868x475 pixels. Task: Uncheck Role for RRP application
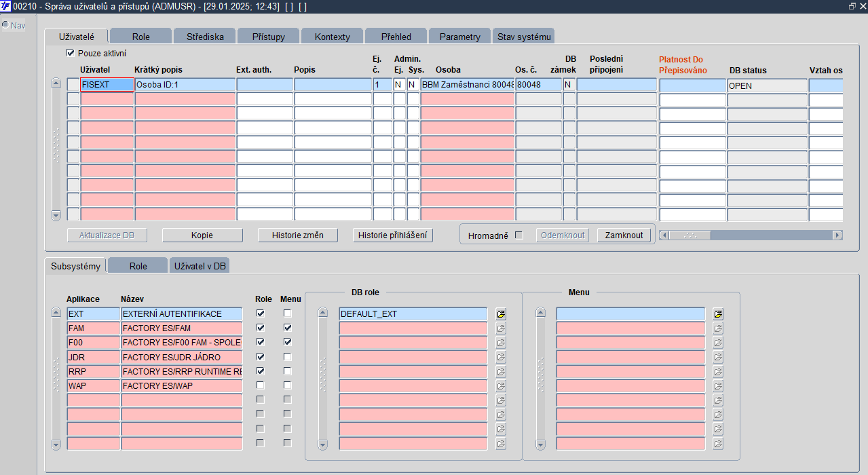[x=260, y=371]
